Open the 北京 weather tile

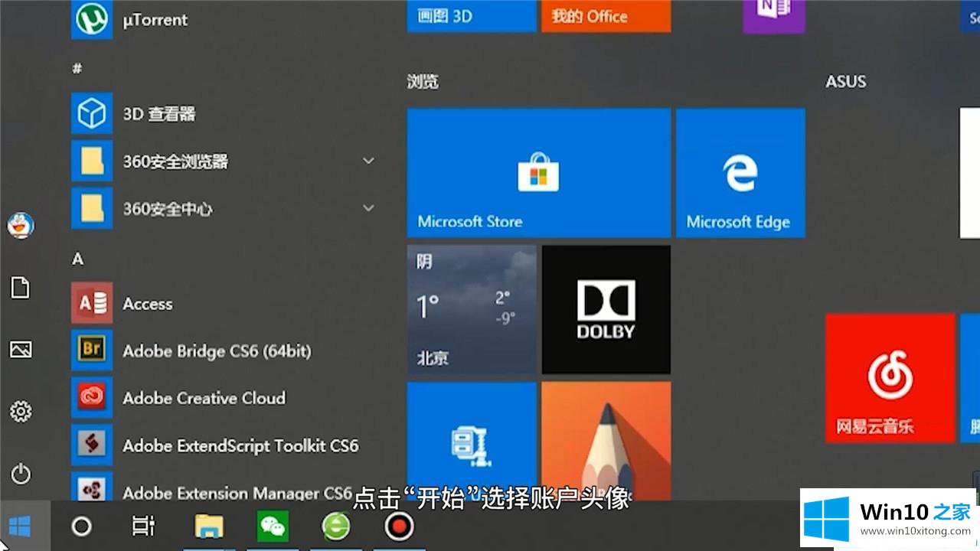click(x=472, y=310)
